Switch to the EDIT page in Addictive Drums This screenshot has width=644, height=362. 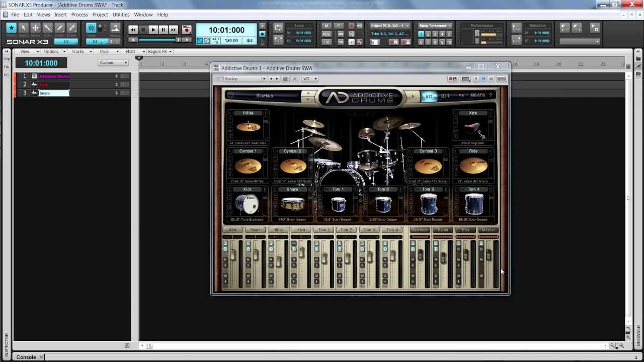pyautogui.click(x=445, y=96)
